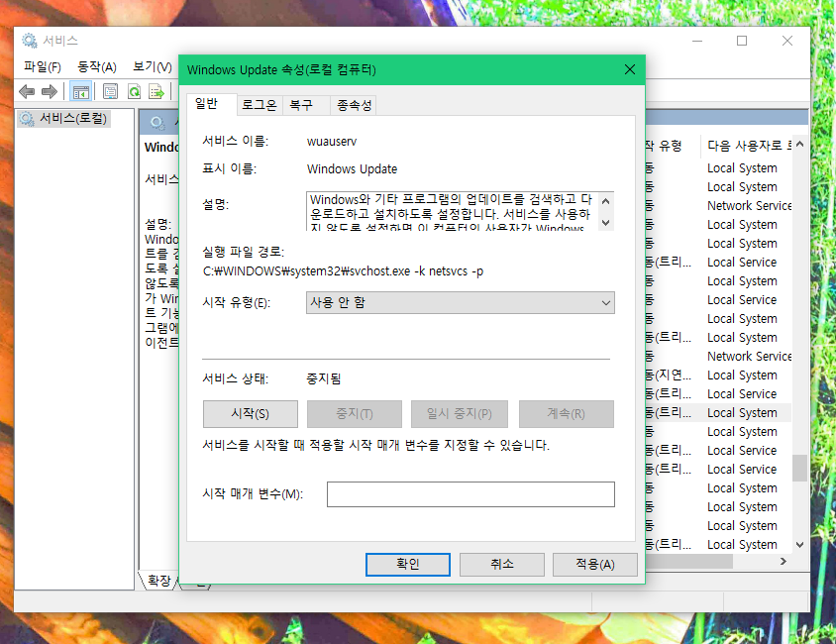The width and height of the screenshot is (836, 644).
Task: Click description box scroll down arrow
Action: 605,222
